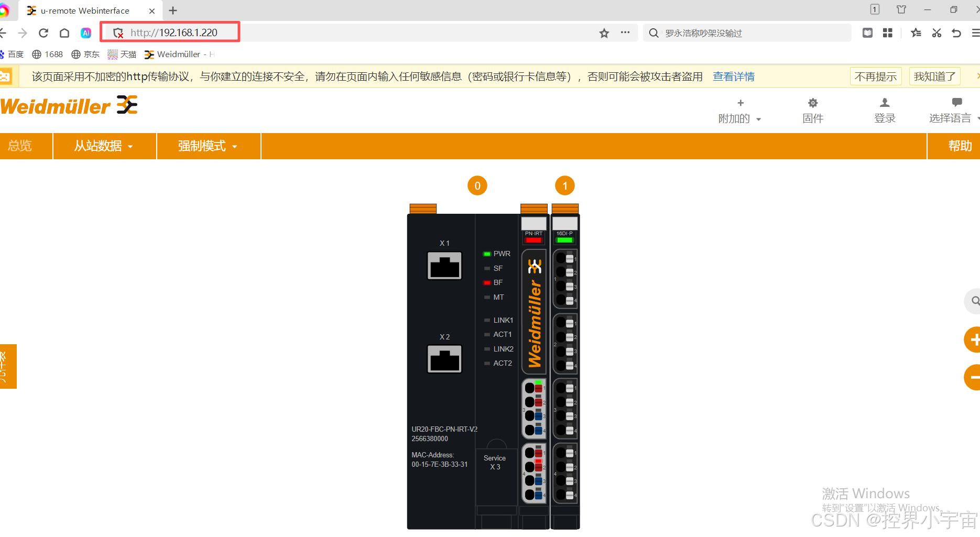Click the LINK1 LED label

[x=503, y=320]
